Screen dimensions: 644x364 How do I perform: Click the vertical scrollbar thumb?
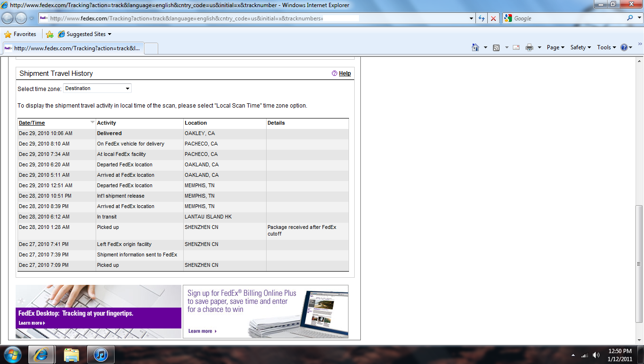(639, 264)
